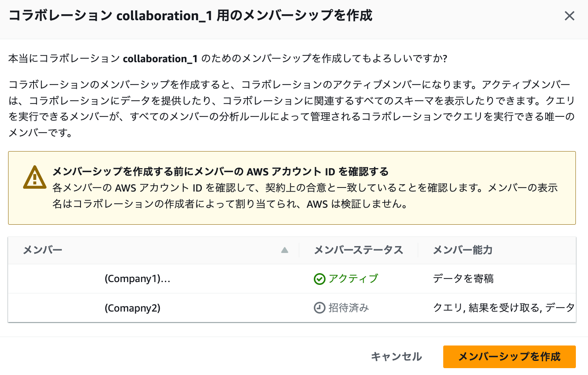This screenshot has width=588, height=375.
Task: Click the grey Invited clock icon
Action: click(x=319, y=308)
